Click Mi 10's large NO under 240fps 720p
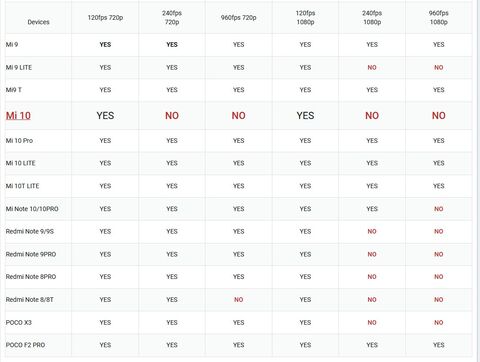480x362 pixels. (172, 116)
